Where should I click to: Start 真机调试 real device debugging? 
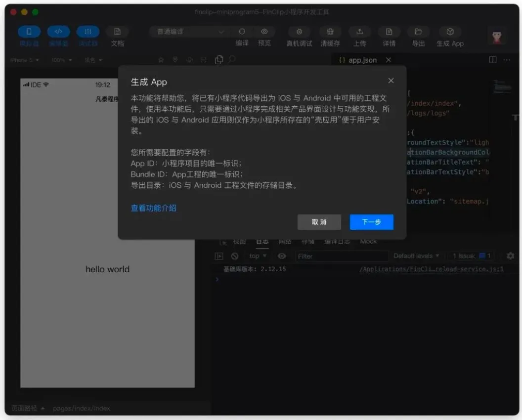click(x=299, y=32)
